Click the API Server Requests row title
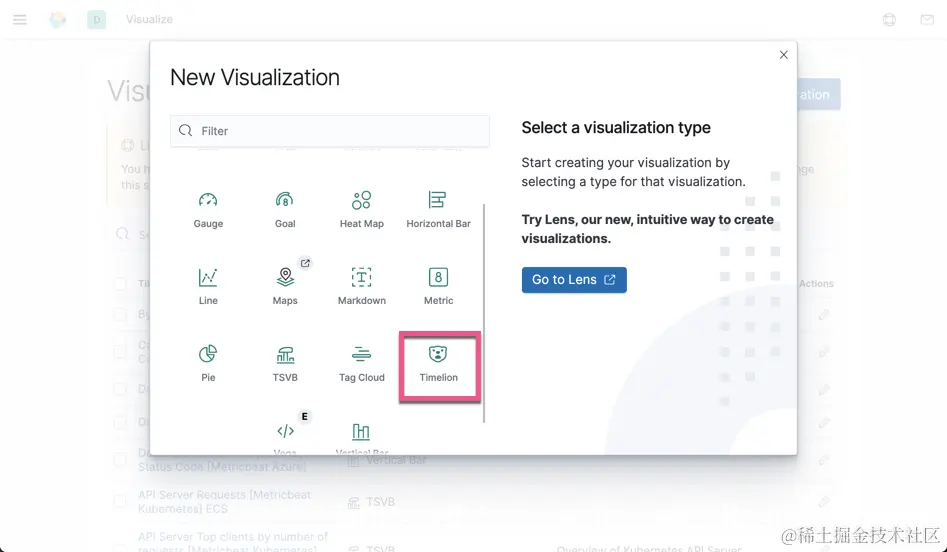The height and width of the screenshot is (552, 947). 224,501
